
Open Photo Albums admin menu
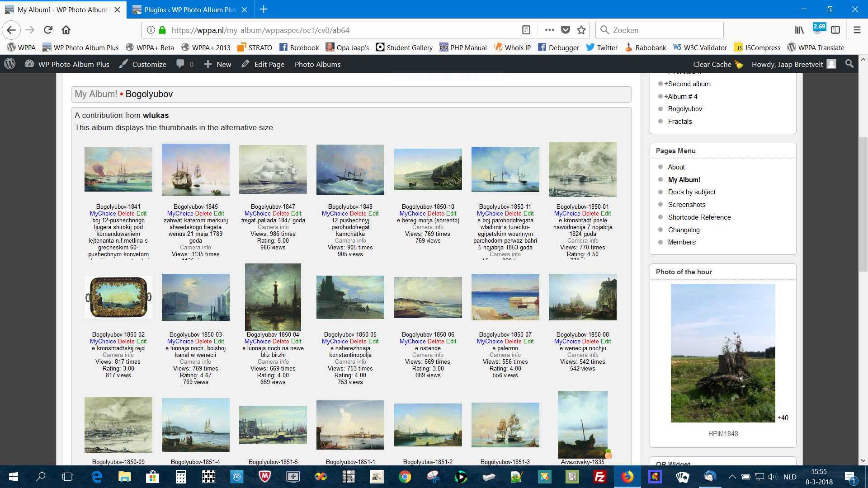[317, 64]
